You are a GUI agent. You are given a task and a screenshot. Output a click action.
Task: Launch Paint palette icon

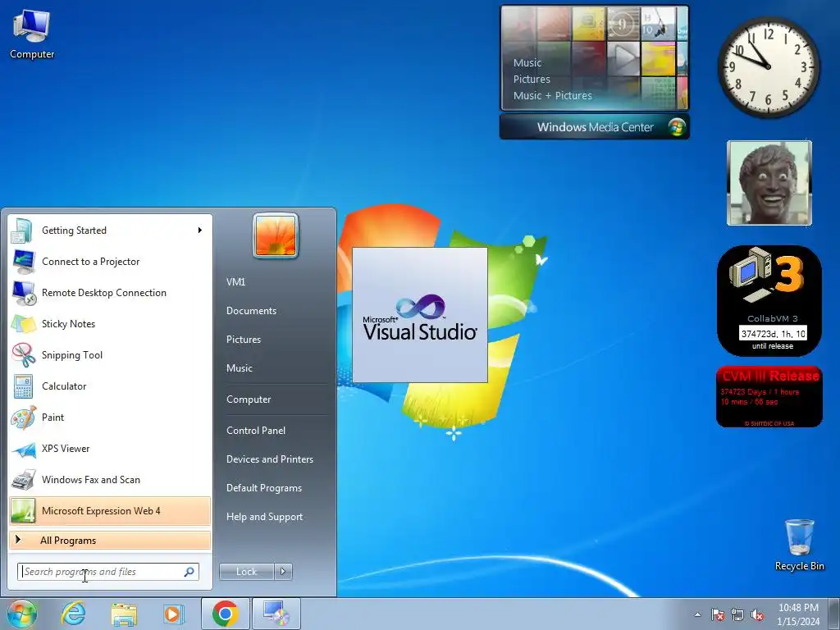[x=24, y=418]
